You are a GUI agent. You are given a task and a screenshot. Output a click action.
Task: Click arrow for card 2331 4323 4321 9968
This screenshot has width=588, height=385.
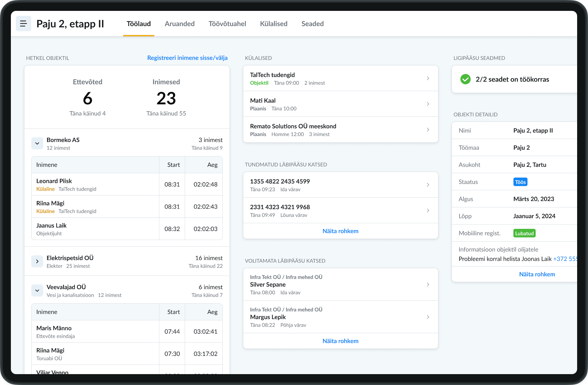coord(428,210)
